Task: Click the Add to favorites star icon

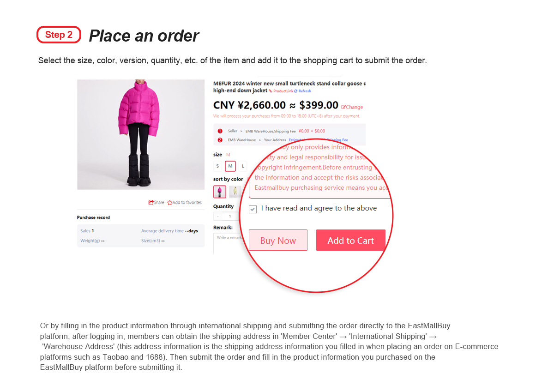Action: (x=169, y=202)
